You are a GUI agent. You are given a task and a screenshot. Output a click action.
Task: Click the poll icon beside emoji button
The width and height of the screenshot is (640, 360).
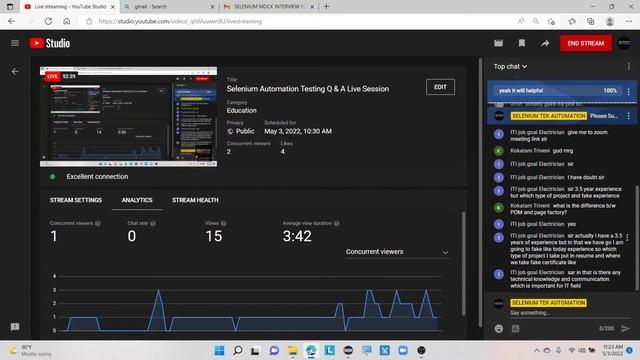pyautogui.click(x=516, y=329)
